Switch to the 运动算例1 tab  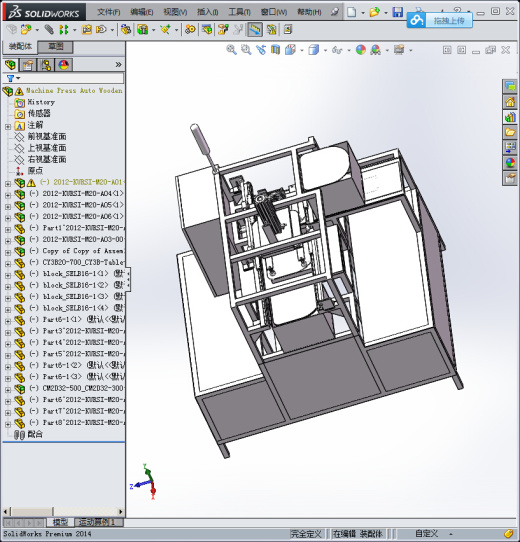(97, 522)
